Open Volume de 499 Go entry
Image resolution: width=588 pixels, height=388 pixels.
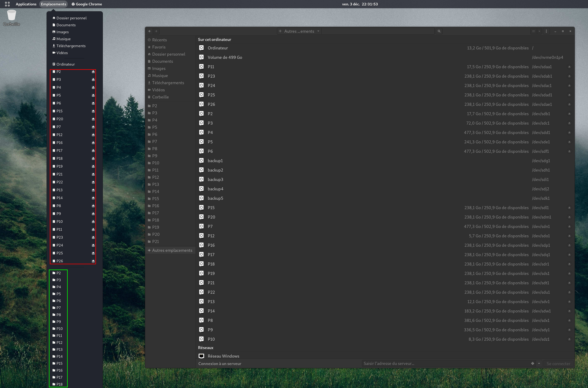385,57
